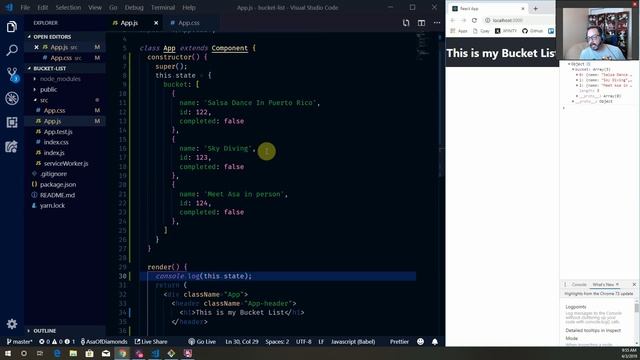Open README.md in the explorer
Viewport: 640px width, 360px height.
tap(57, 195)
